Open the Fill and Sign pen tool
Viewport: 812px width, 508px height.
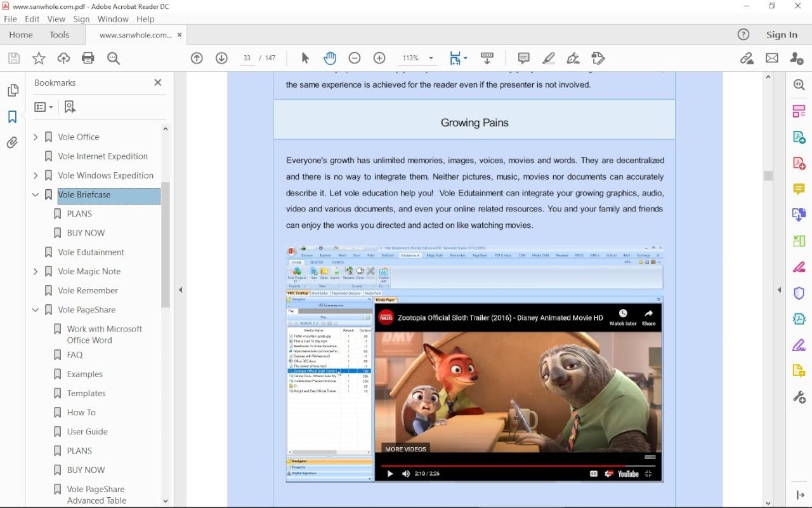(x=573, y=58)
